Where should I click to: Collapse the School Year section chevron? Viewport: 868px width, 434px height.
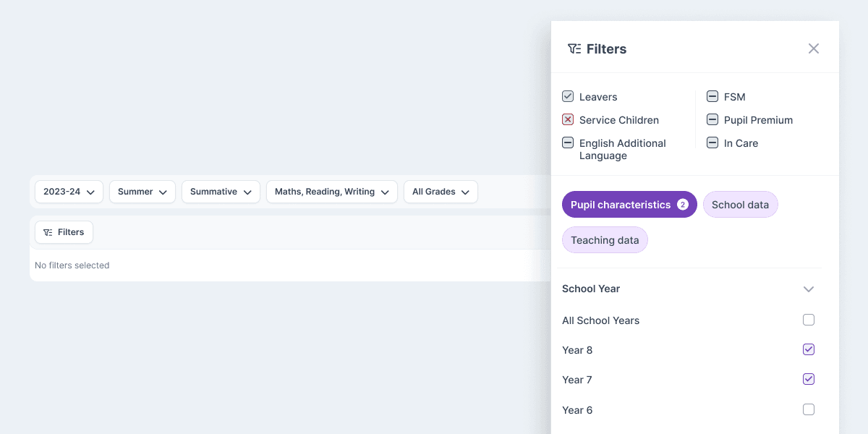coord(809,289)
